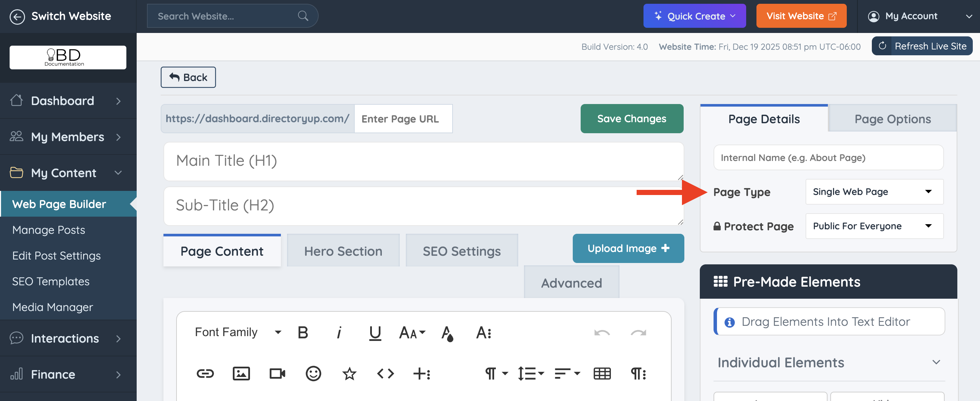Viewport: 980px width, 401px height.
Task: Switch to the Hero Section tab
Action: [x=343, y=251]
